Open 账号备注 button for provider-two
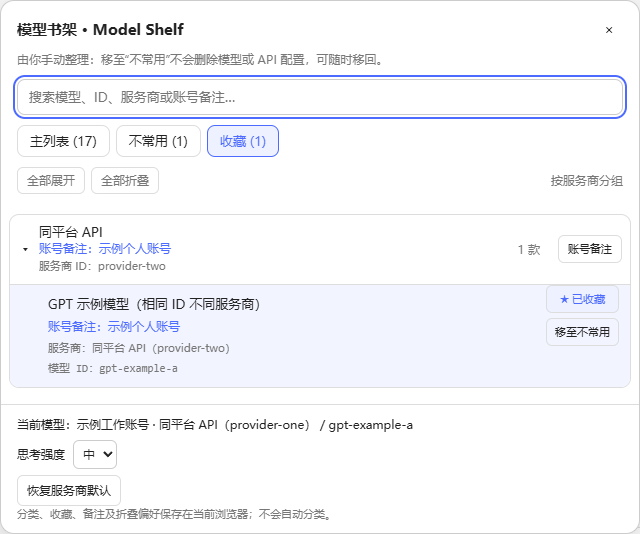The image size is (640, 534). click(589, 249)
